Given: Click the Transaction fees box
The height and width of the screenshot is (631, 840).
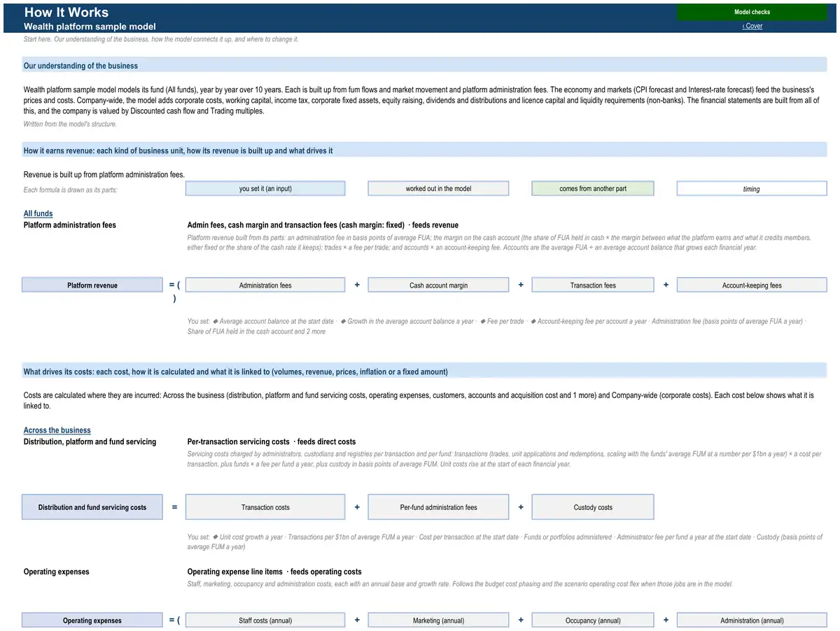Looking at the screenshot, I should pyautogui.click(x=593, y=285).
